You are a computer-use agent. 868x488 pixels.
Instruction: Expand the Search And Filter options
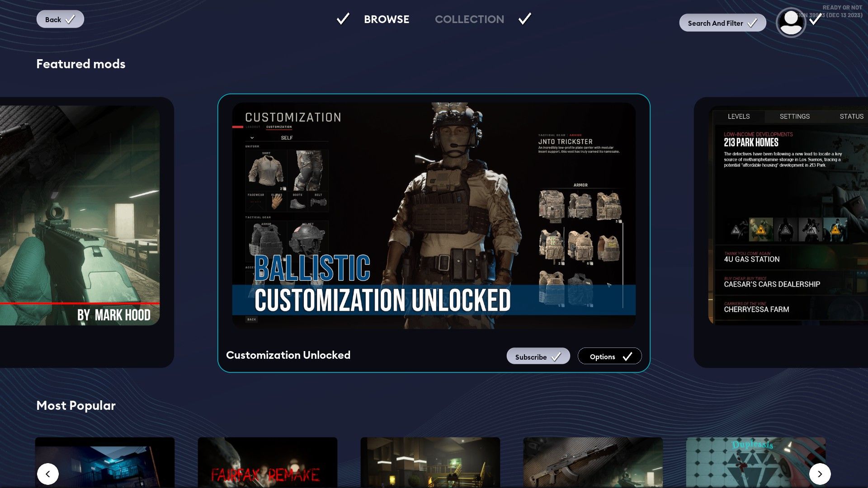coord(722,22)
